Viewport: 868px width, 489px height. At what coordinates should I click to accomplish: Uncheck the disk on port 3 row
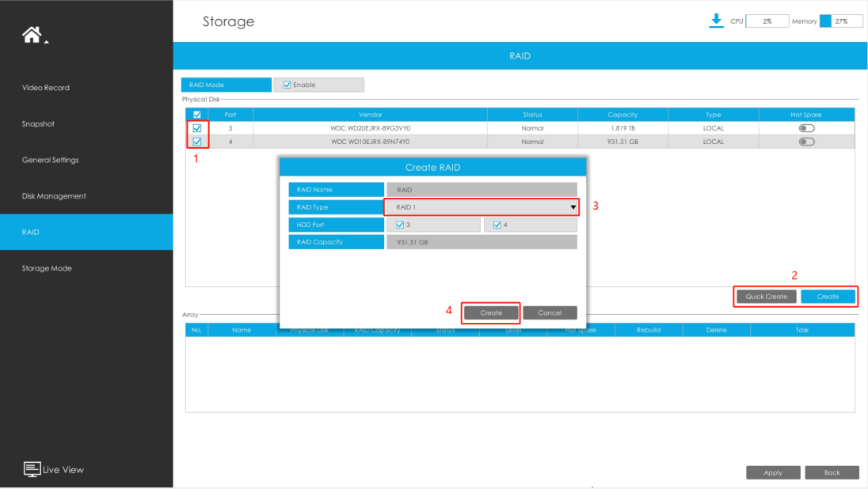pos(197,127)
